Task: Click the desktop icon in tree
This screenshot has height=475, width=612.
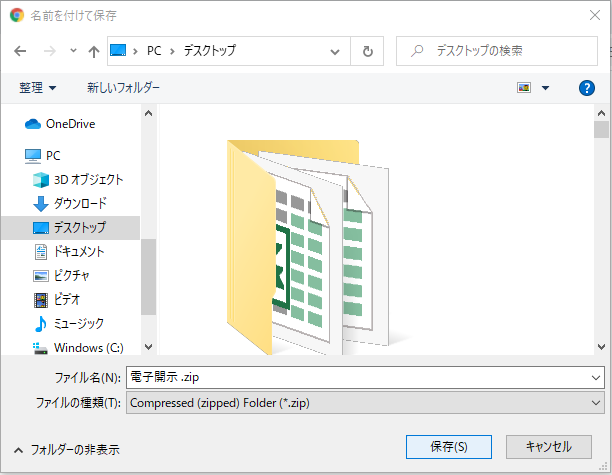Action: coord(41,228)
